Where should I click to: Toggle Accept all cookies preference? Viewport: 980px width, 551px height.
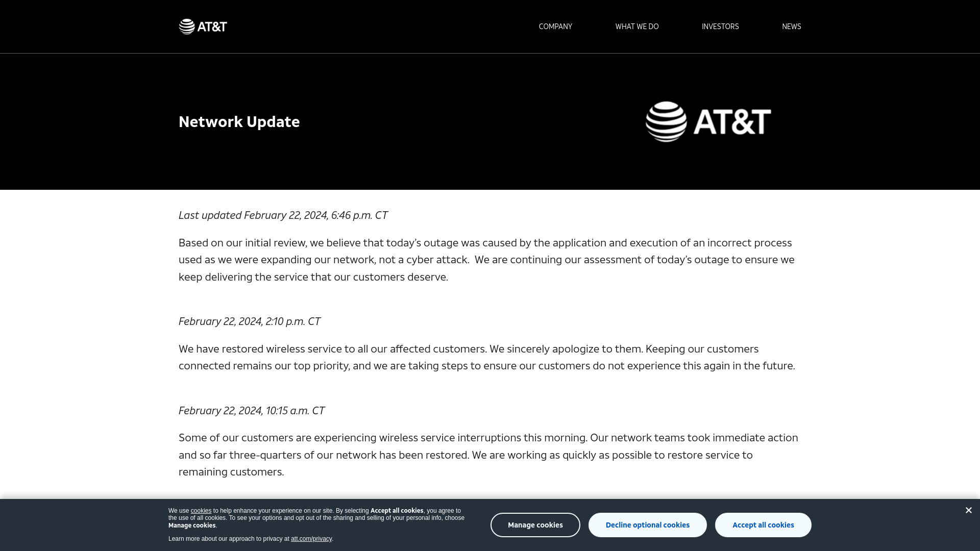click(x=763, y=525)
